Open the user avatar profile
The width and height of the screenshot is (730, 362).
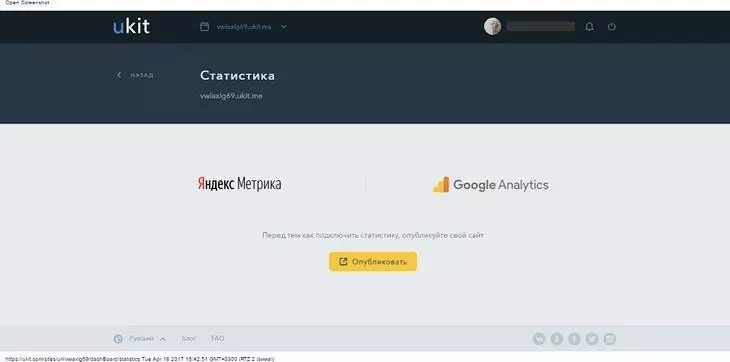493,27
